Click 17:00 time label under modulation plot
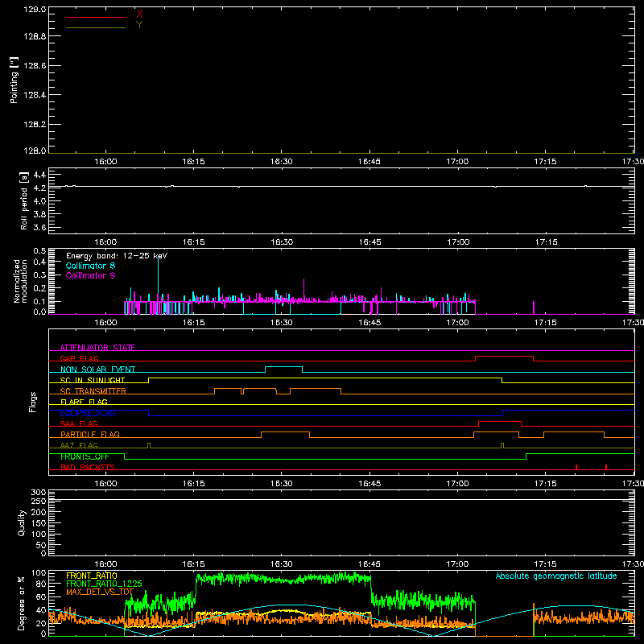644x644 pixels. [457, 323]
